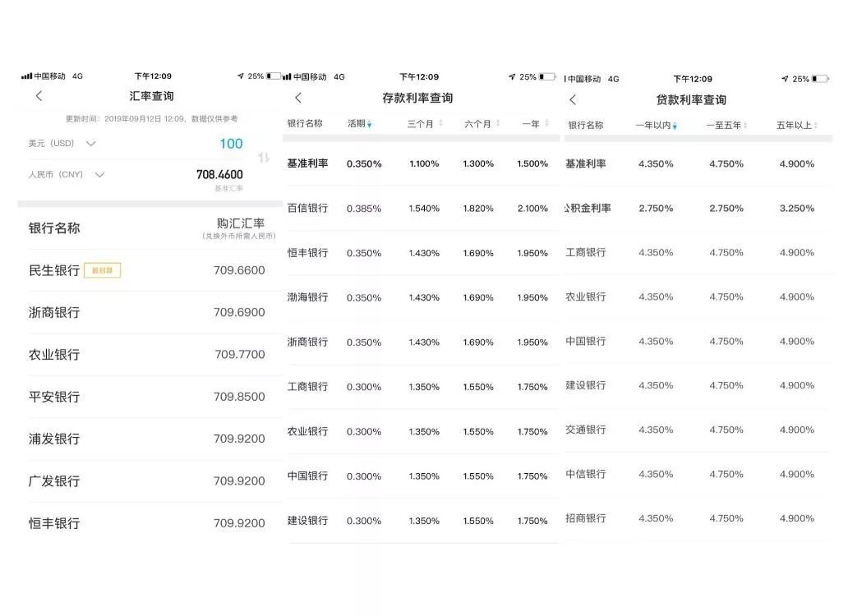The image size is (848, 616).
Task: Tap the 100 USD amount input field
Action: (231, 143)
